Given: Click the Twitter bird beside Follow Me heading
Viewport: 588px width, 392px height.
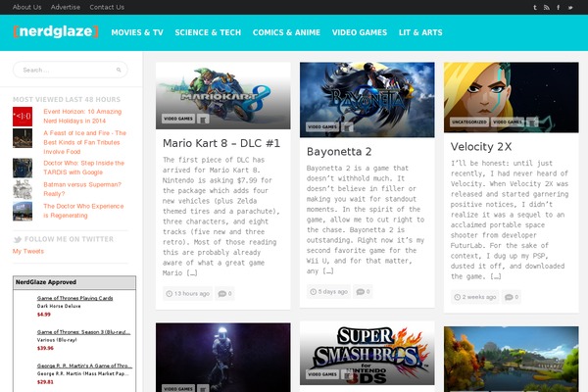Looking at the screenshot, I should 18,239.
